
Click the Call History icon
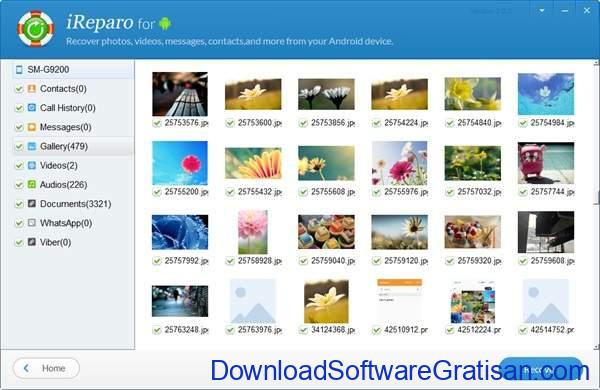[x=32, y=108]
